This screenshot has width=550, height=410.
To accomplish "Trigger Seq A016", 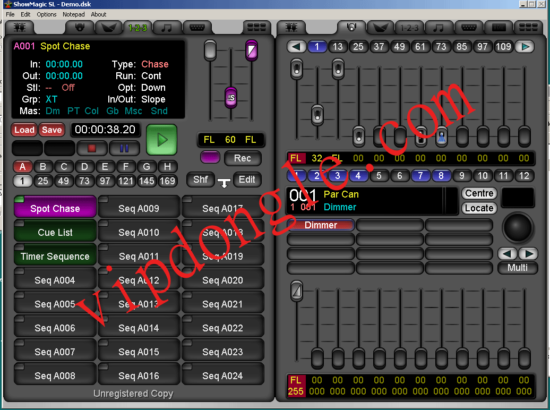I will (139, 375).
